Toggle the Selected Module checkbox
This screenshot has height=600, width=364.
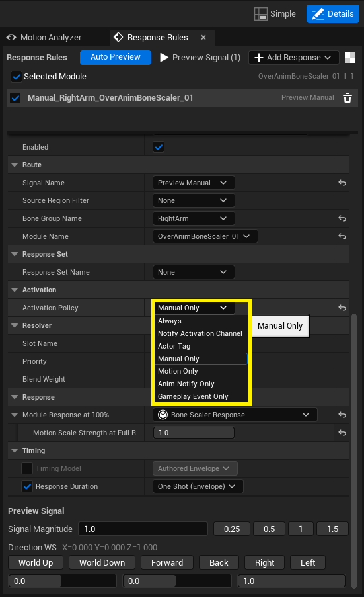(17, 77)
